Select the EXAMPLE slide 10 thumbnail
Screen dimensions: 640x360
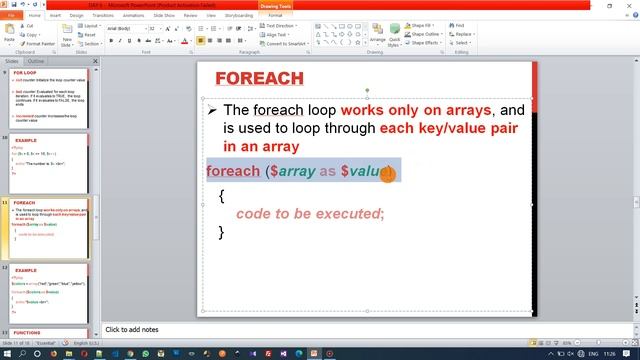[48, 164]
